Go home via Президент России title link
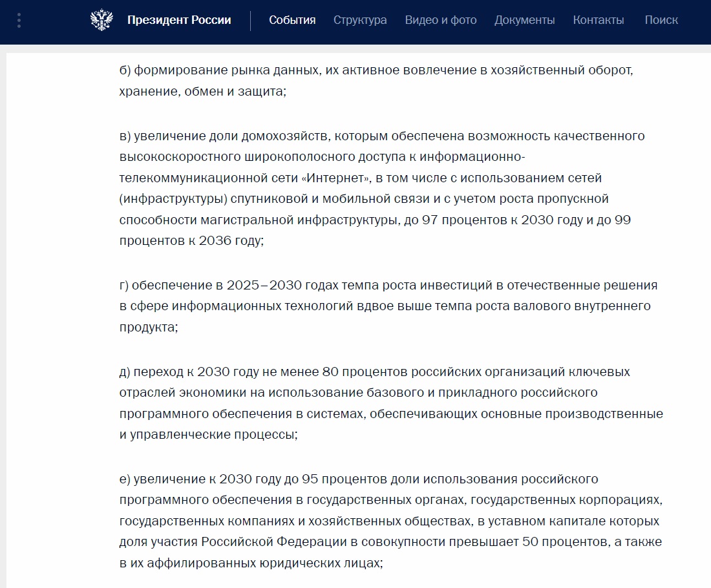The width and height of the screenshot is (711, 588). [x=180, y=20]
